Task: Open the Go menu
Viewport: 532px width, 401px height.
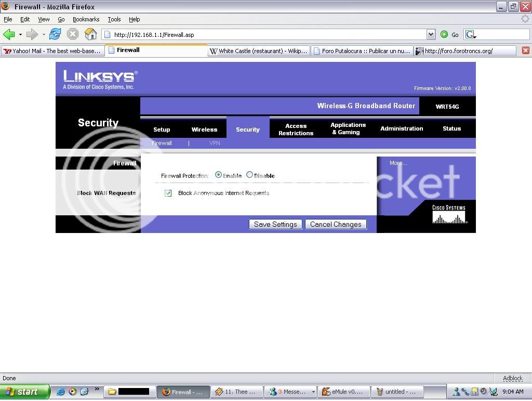Action: 61,19
